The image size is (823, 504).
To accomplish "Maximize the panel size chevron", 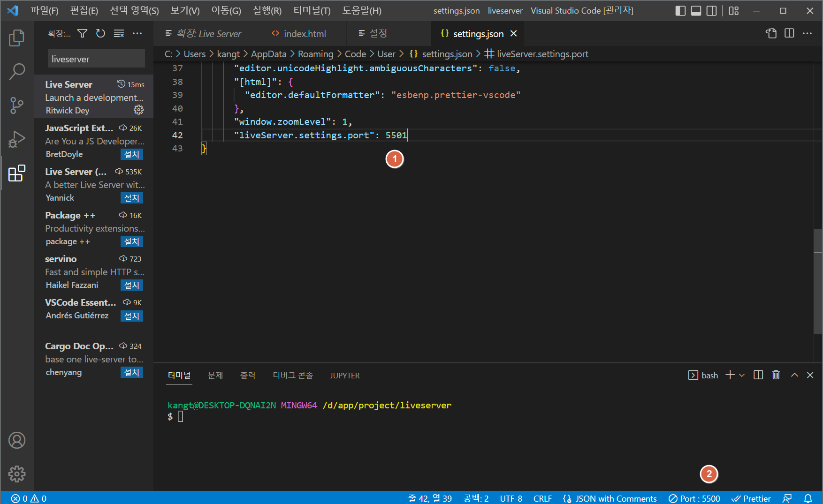I will [794, 375].
